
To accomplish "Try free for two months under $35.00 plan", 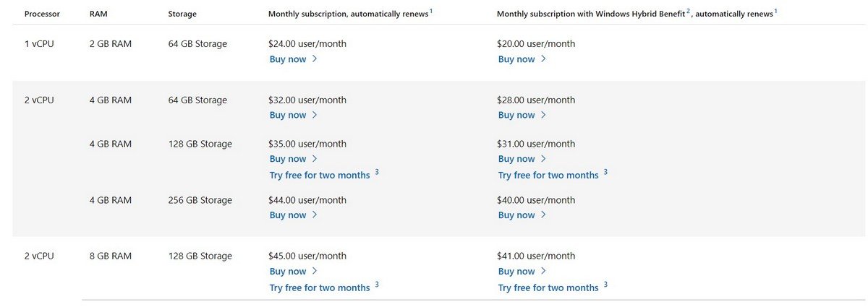I will (x=320, y=176).
